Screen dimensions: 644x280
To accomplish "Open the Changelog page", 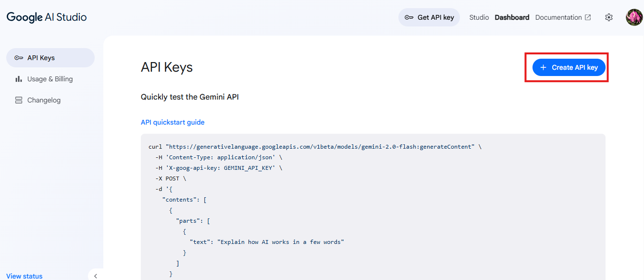I will (50, 100).
